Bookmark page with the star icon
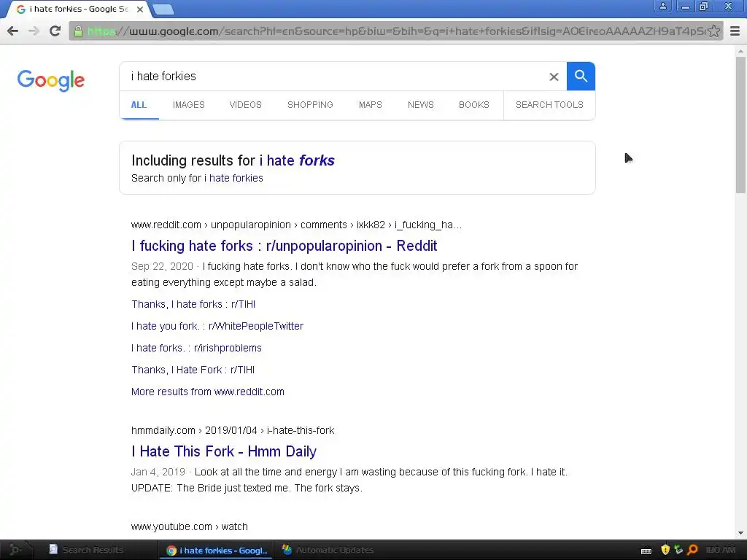The image size is (747, 560). tap(713, 31)
